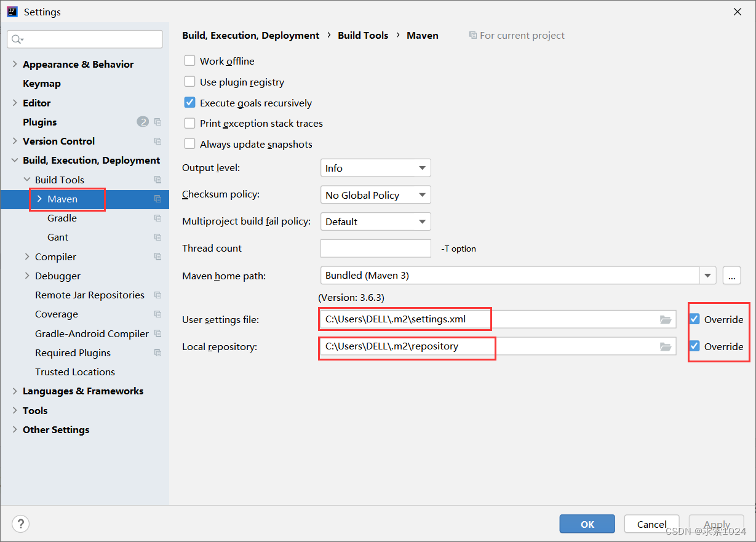Viewport: 756px width, 542px height.
Task: Check Use plugin registry
Action: point(189,82)
